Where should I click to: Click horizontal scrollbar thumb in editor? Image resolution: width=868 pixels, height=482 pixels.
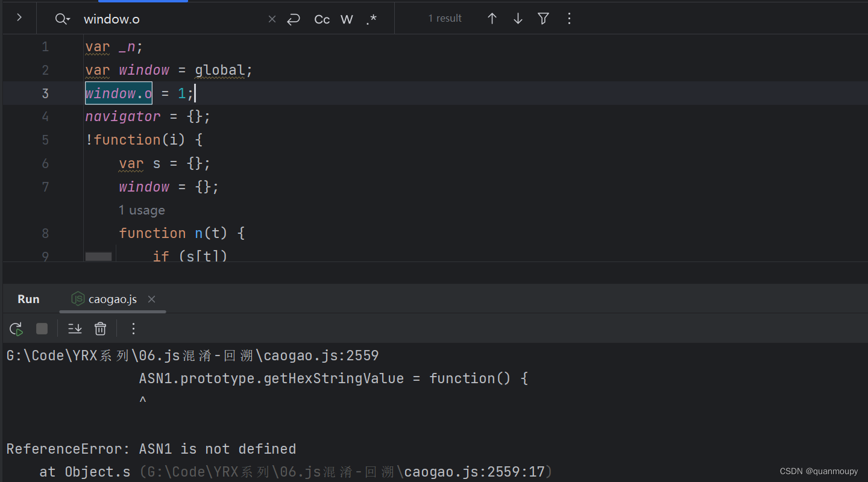[x=98, y=257]
